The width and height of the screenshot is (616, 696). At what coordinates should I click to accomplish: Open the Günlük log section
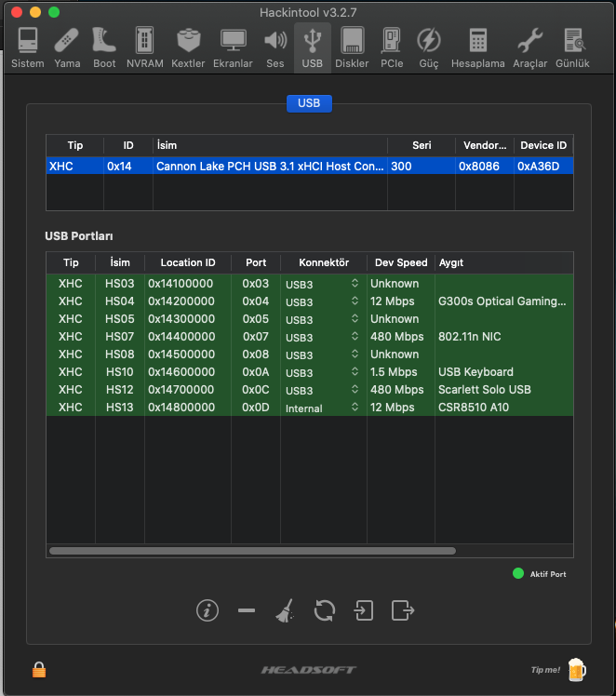click(x=572, y=47)
